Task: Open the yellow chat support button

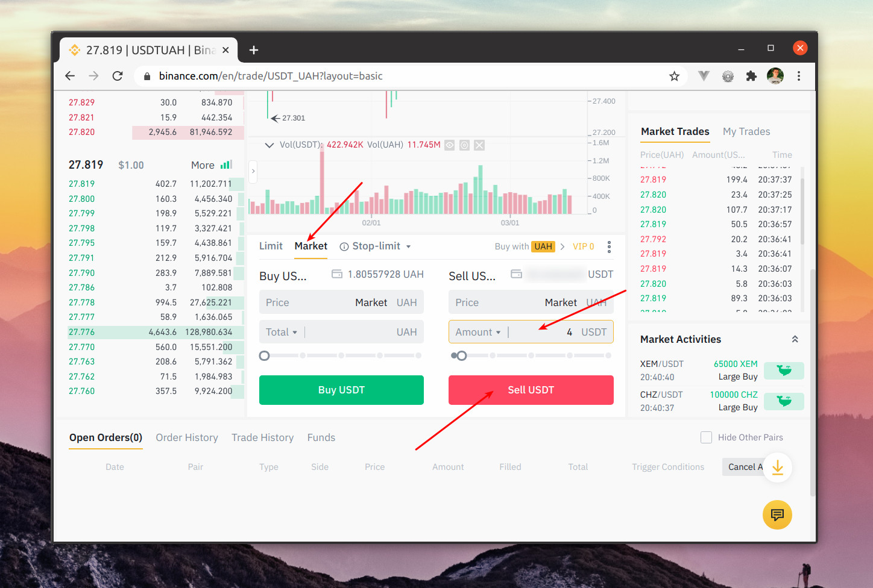Action: [777, 515]
